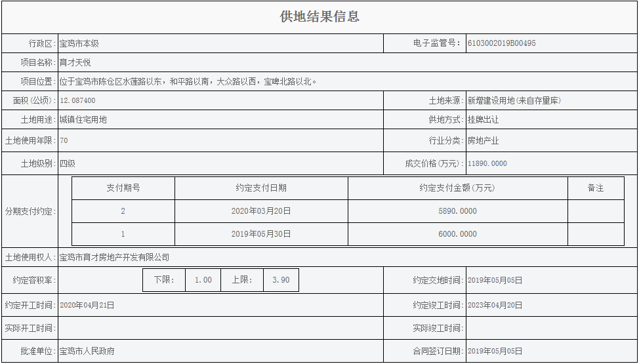Screen dimensions: 639x364
Task: Click the land-use term value 70
Action: pyautogui.click(x=64, y=140)
